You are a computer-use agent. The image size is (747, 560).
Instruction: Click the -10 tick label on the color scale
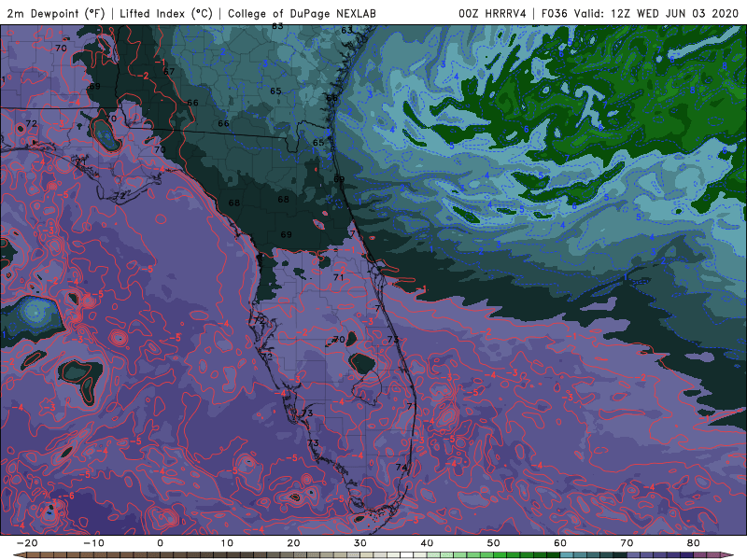click(93, 543)
